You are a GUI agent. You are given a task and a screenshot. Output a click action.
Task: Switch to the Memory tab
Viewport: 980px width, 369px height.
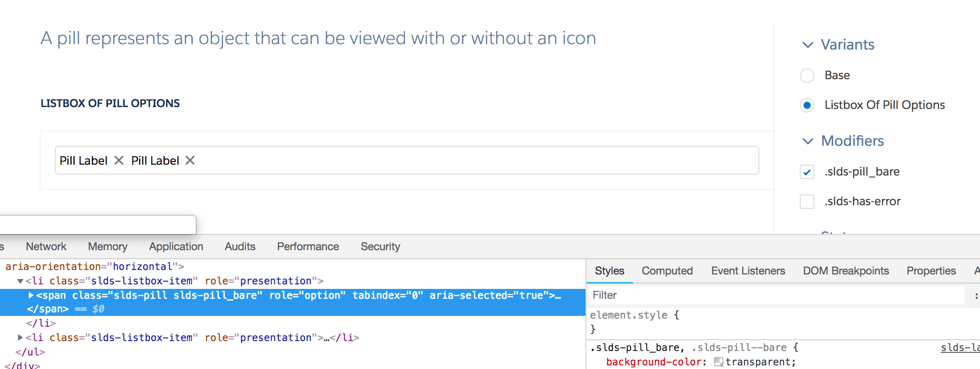108,247
